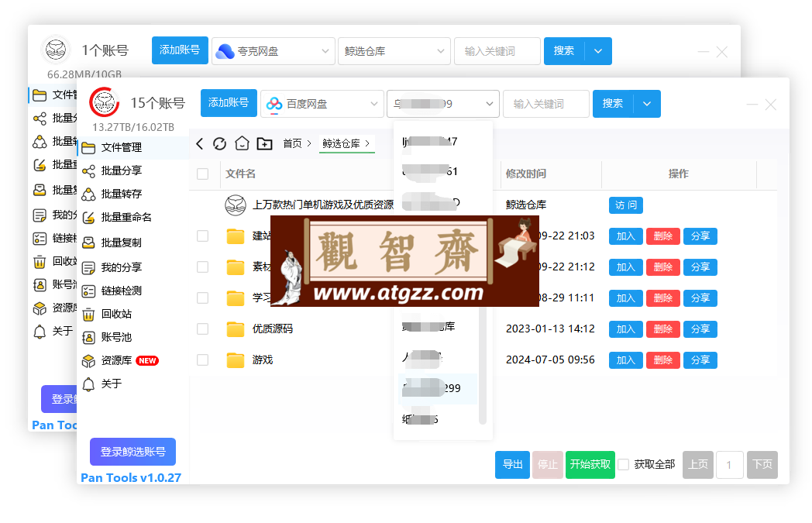Check the box for the 优质源码 row
The image size is (812, 523).
click(x=202, y=329)
